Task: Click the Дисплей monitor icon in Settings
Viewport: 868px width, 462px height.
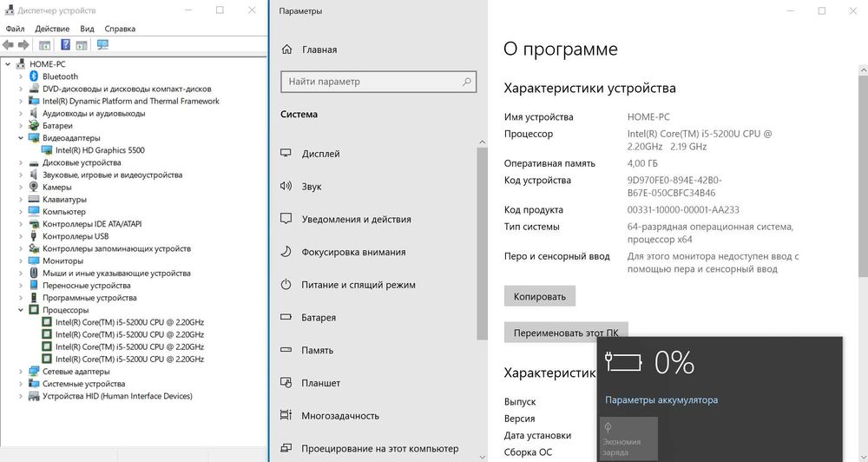Action: (286, 154)
